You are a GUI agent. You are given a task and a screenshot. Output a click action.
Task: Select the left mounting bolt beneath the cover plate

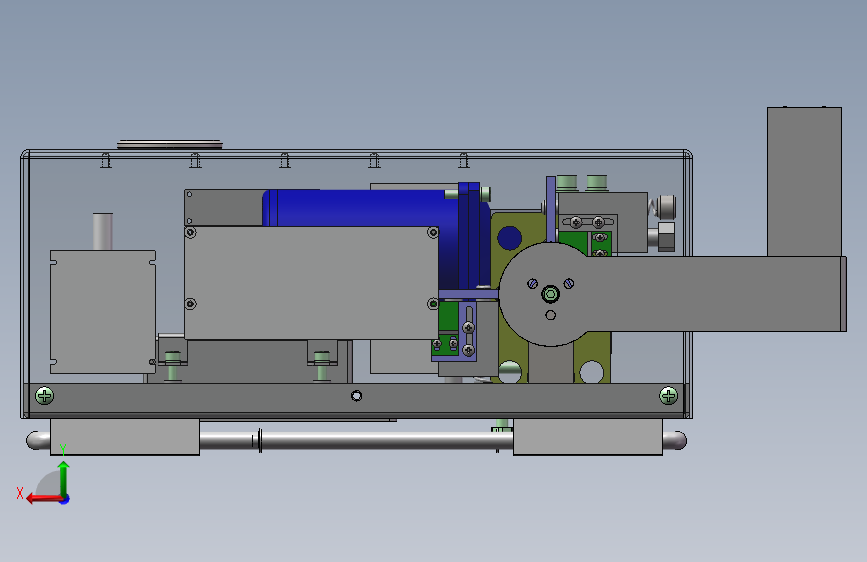point(173,366)
